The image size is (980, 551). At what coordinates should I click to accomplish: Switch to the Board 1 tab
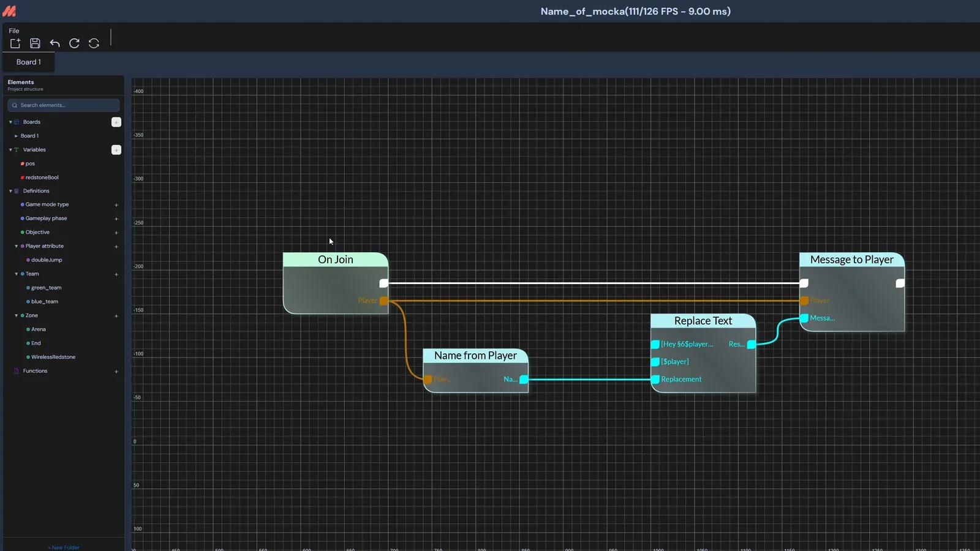(x=29, y=62)
